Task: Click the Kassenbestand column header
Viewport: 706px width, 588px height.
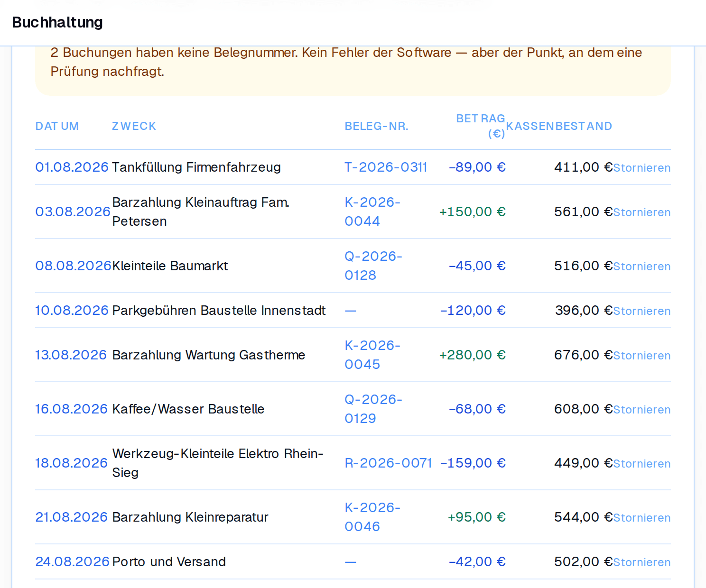Action: (559, 126)
